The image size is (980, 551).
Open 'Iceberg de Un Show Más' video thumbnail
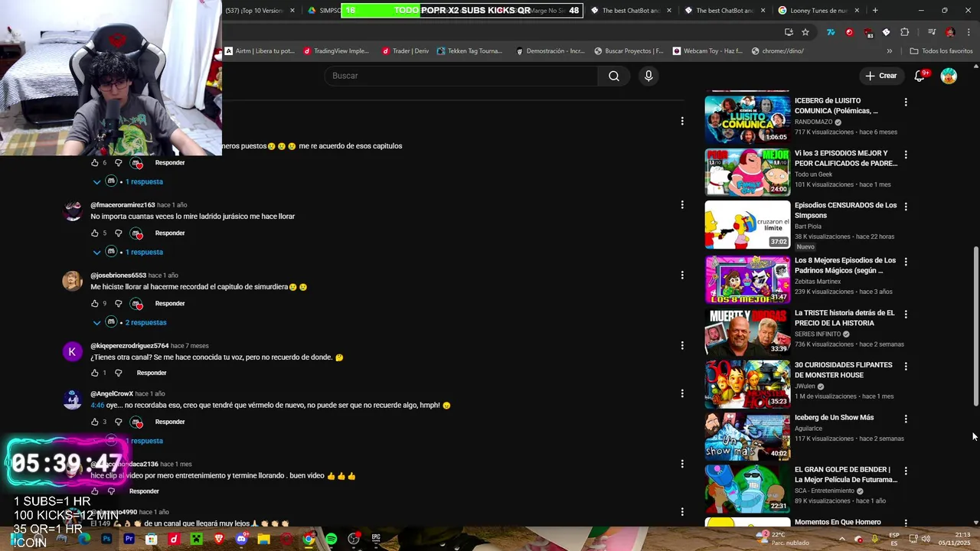[747, 436]
